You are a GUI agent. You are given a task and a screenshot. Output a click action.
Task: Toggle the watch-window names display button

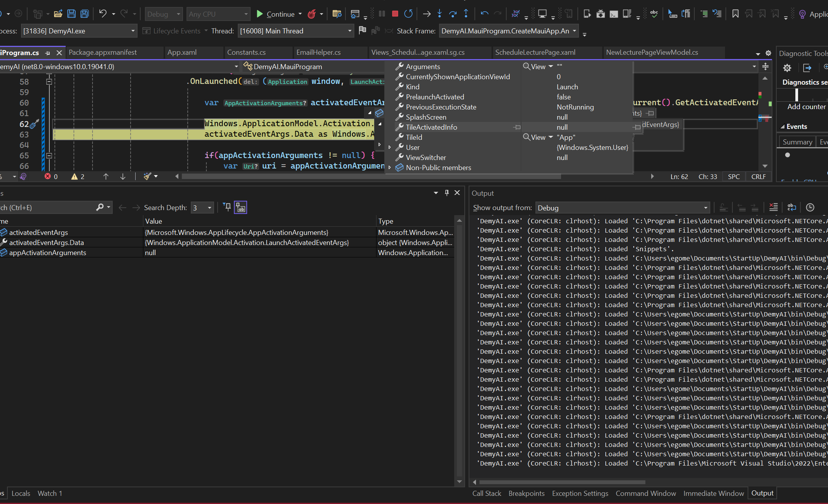click(241, 208)
